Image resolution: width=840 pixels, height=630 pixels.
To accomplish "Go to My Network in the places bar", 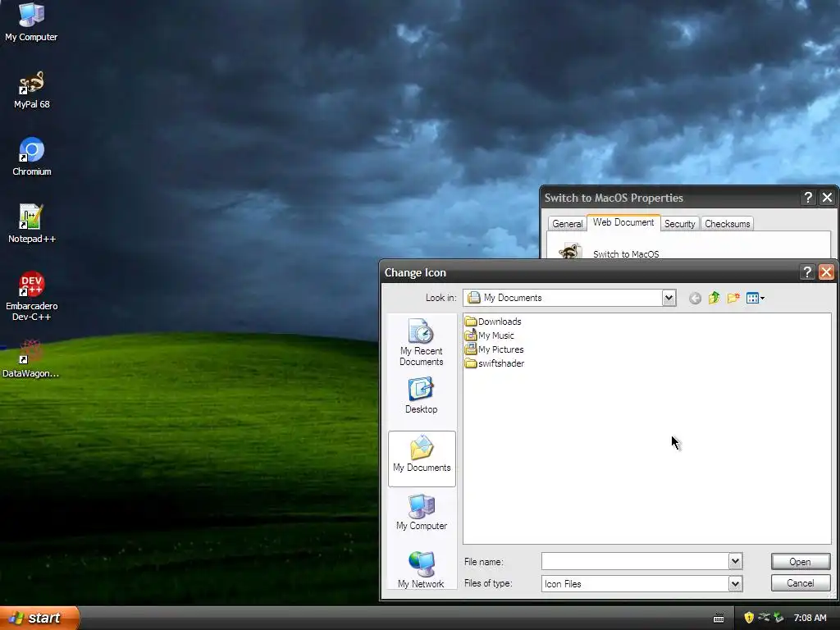I will point(421,569).
